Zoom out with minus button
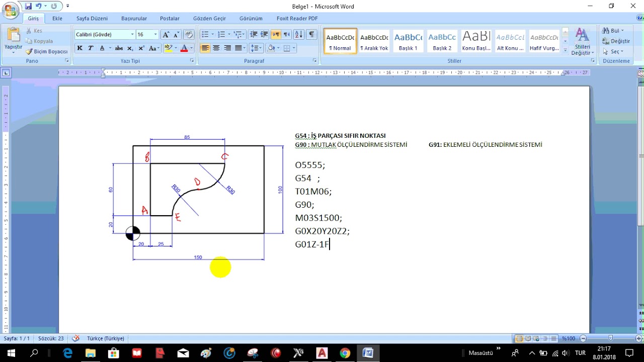This screenshot has height=362, width=644. click(583, 338)
